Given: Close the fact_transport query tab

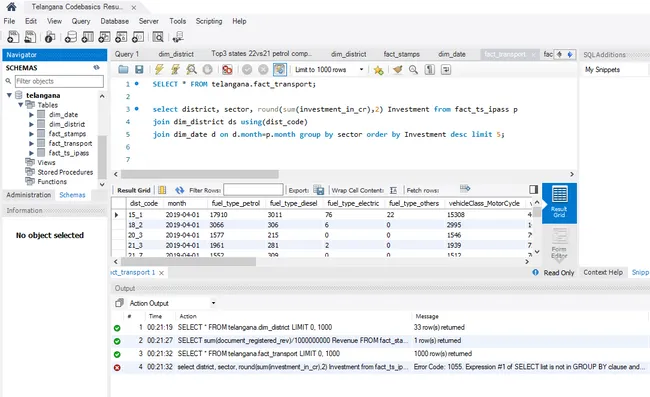Looking at the screenshot, I should 534,54.
